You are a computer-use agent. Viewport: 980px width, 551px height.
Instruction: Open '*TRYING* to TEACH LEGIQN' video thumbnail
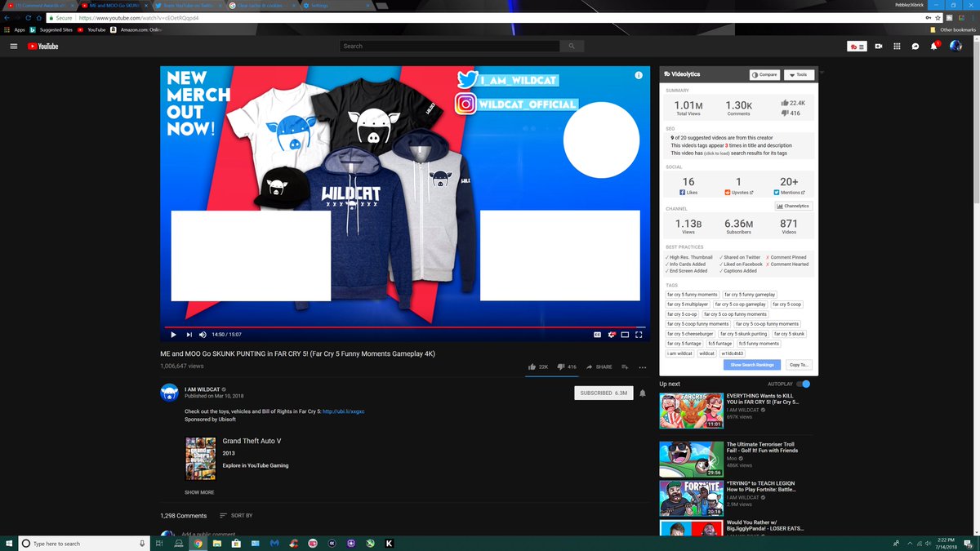692,498
